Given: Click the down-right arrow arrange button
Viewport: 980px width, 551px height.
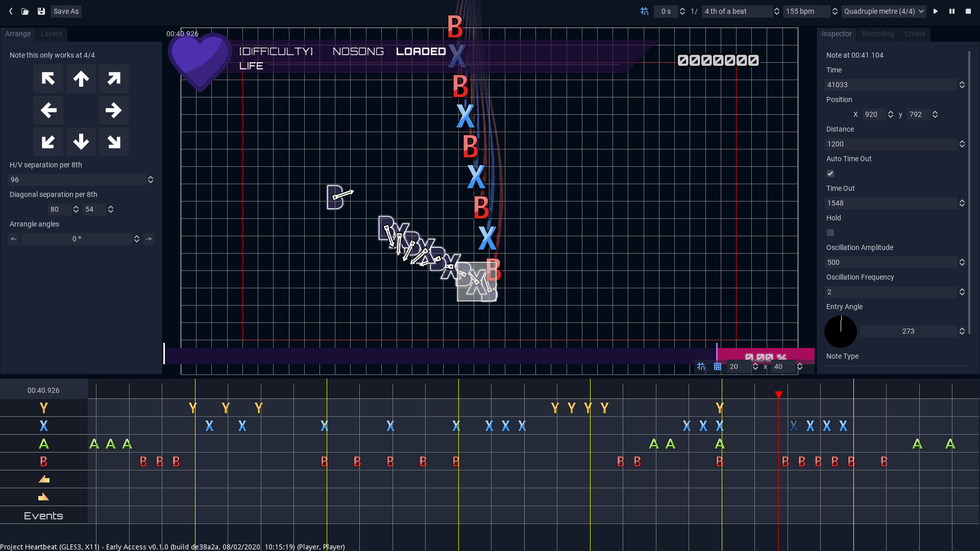Looking at the screenshot, I should pos(113,142).
